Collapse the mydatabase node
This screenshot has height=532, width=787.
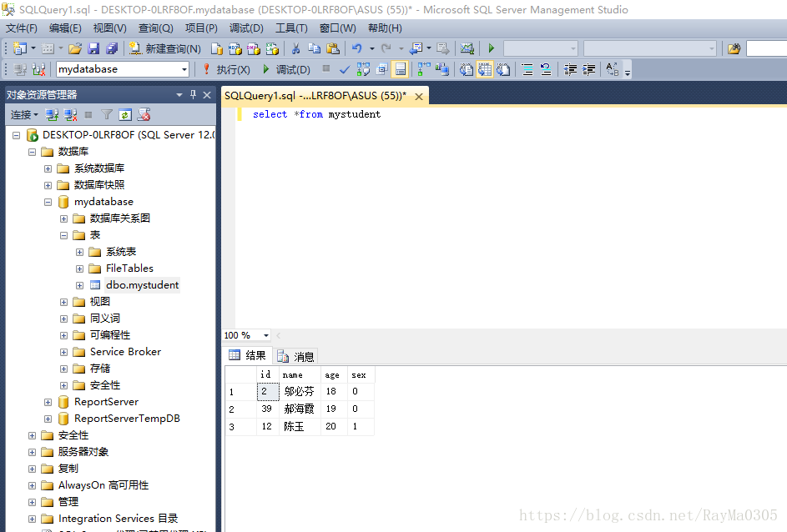[48, 202]
